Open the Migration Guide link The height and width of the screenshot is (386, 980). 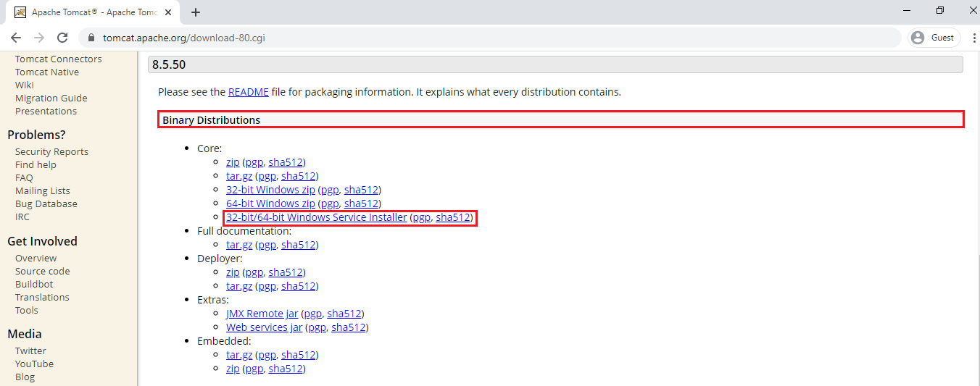click(x=51, y=98)
